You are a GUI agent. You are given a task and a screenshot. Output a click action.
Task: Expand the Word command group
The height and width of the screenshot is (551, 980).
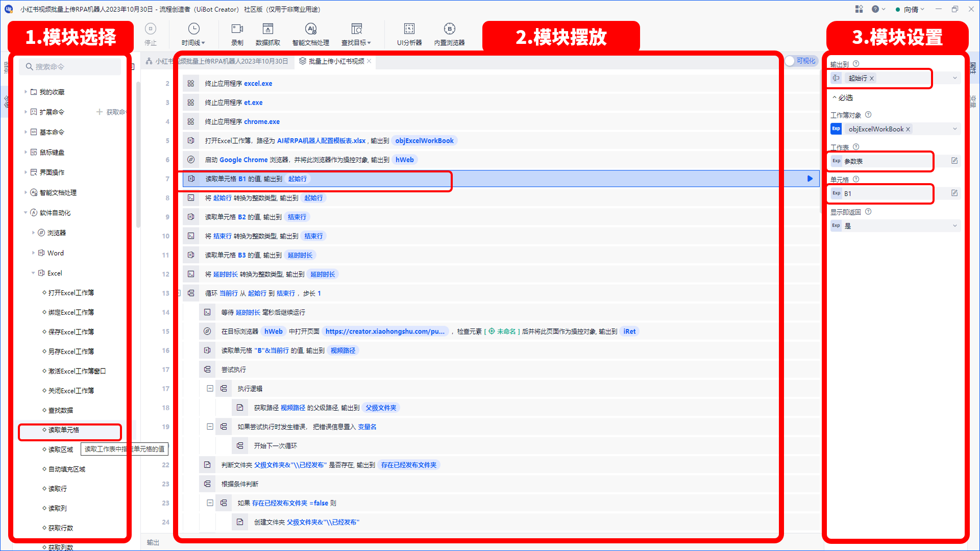pyautogui.click(x=34, y=253)
